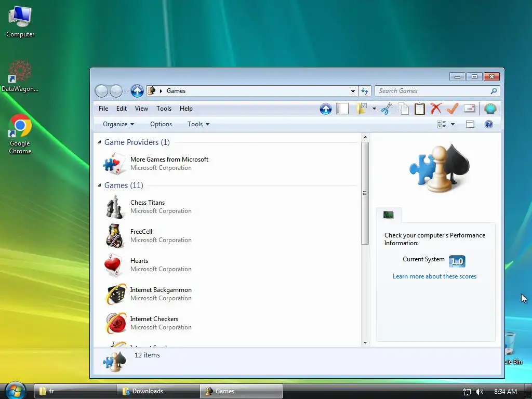532x399 pixels.
Task: Open the recent pages dropdown arrow
Action: click(x=126, y=91)
